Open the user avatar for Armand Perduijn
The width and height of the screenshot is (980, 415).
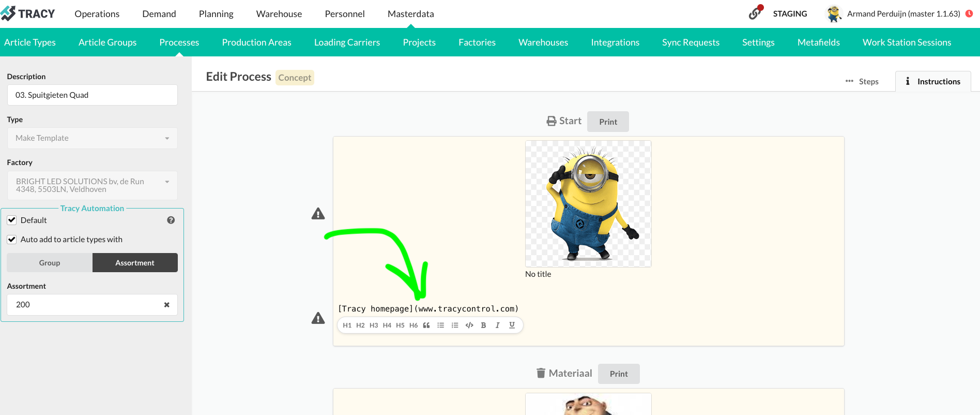pyautogui.click(x=833, y=13)
